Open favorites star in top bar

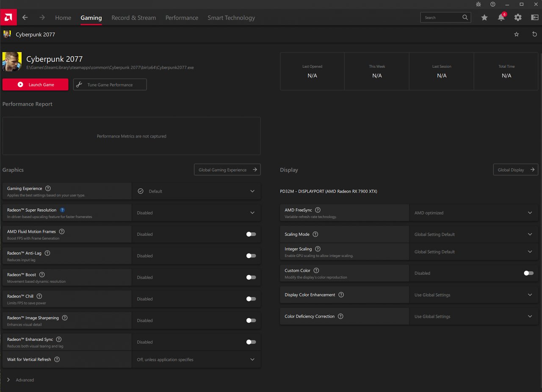[x=484, y=17]
